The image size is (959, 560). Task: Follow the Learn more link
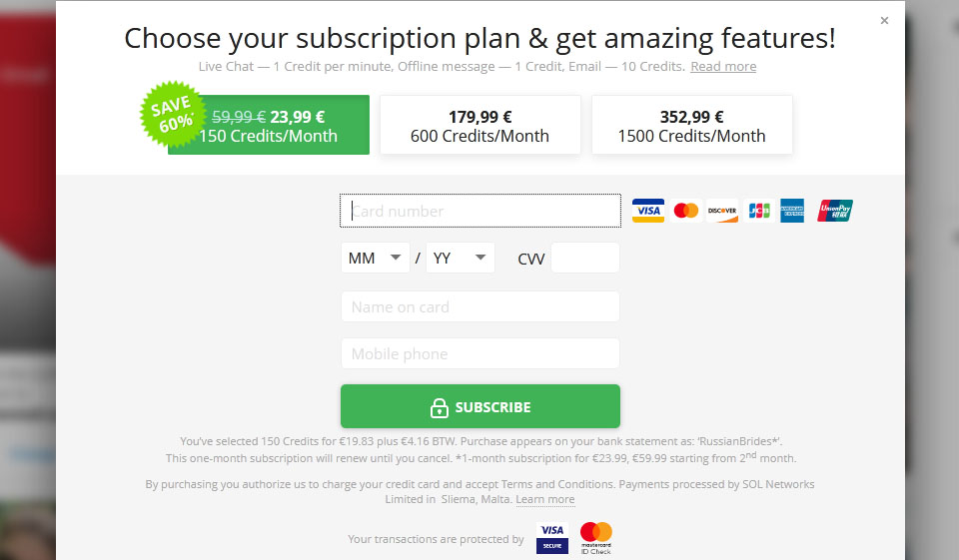click(545, 499)
